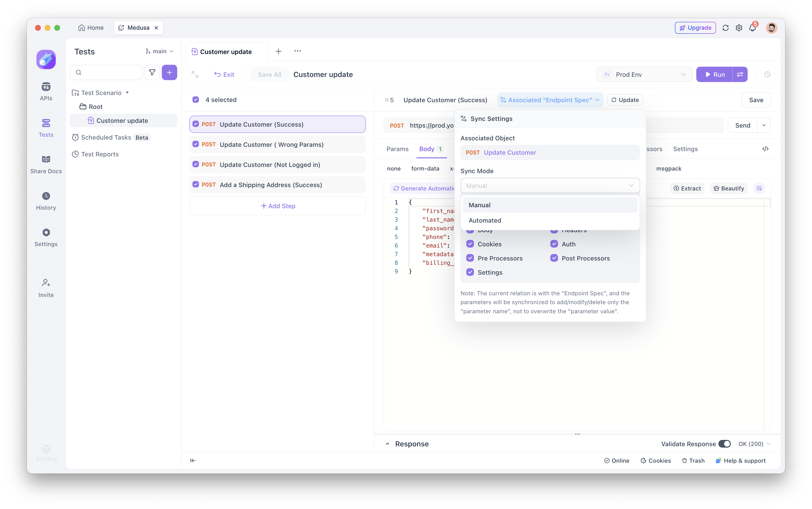
Task: Click the Tests search input field
Action: coord(106,72)
